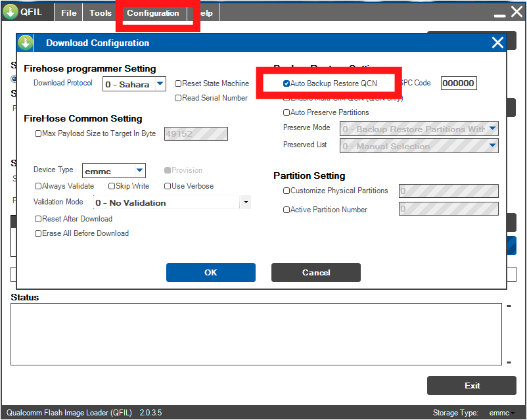This screenshot has height=420, width=527.
Task: Check Erase All Before Download option
Action: (x=38, y=233)
